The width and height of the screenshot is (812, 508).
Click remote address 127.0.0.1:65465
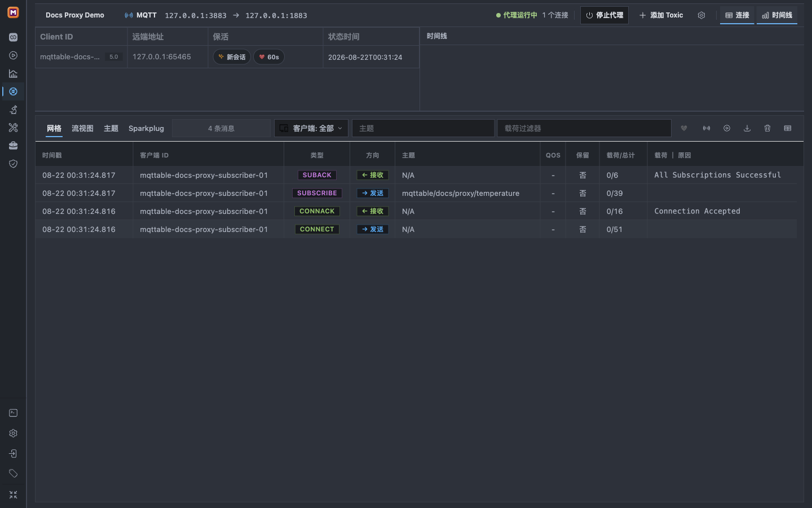[x=161, y=57]
